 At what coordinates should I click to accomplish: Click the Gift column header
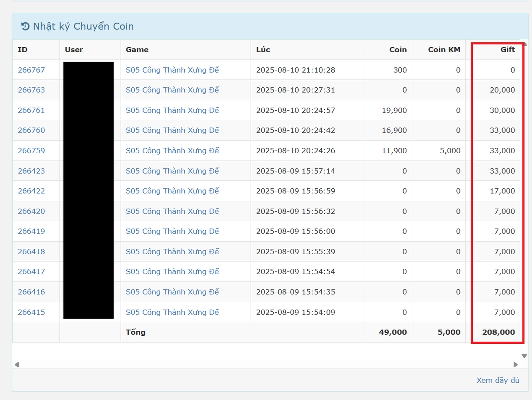click(507, 50)
